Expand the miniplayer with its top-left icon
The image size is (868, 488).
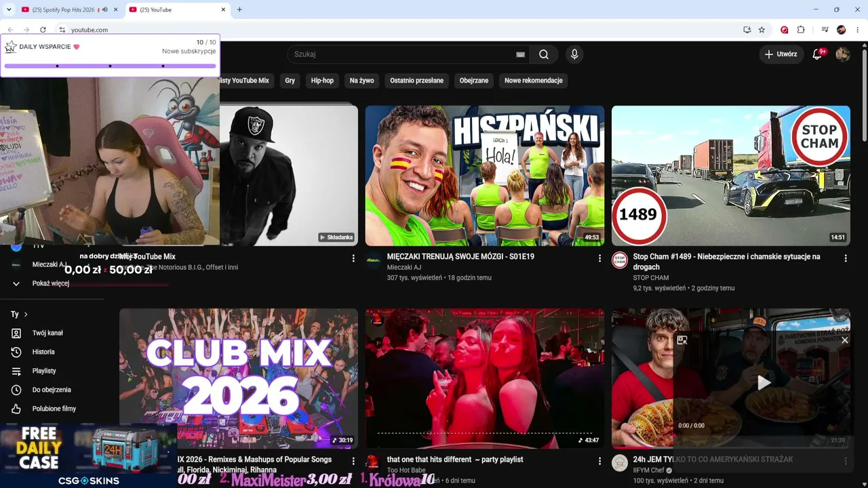pos(682,340)
